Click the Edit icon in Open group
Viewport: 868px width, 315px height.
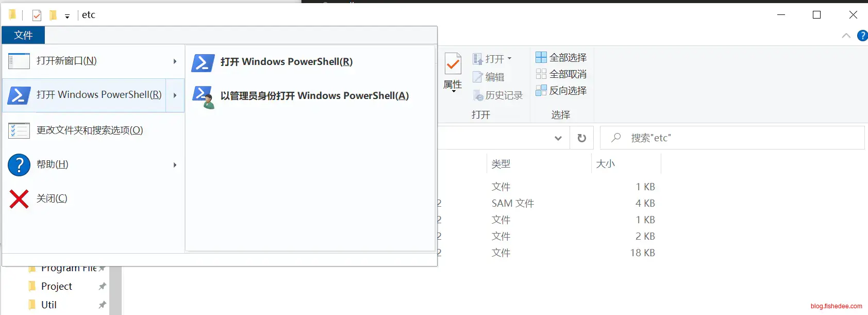[x=478, y=77]
